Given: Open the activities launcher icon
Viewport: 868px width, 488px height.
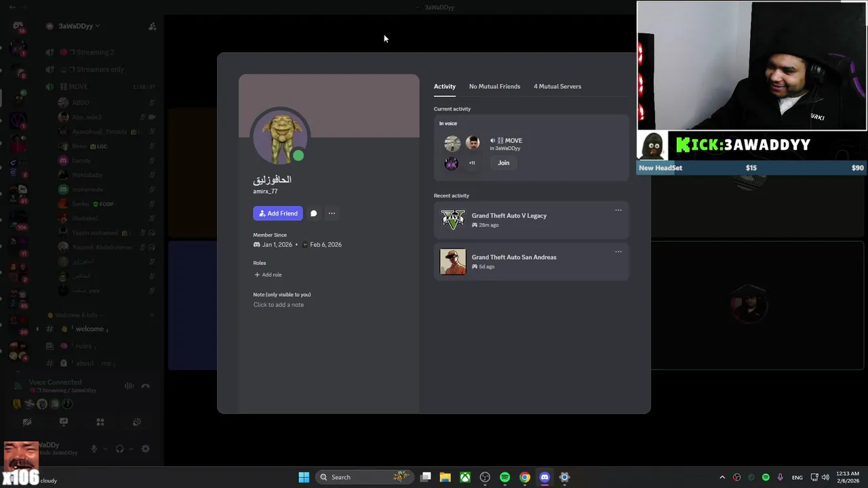Looking at the screenshot, I should pos(100,422).
